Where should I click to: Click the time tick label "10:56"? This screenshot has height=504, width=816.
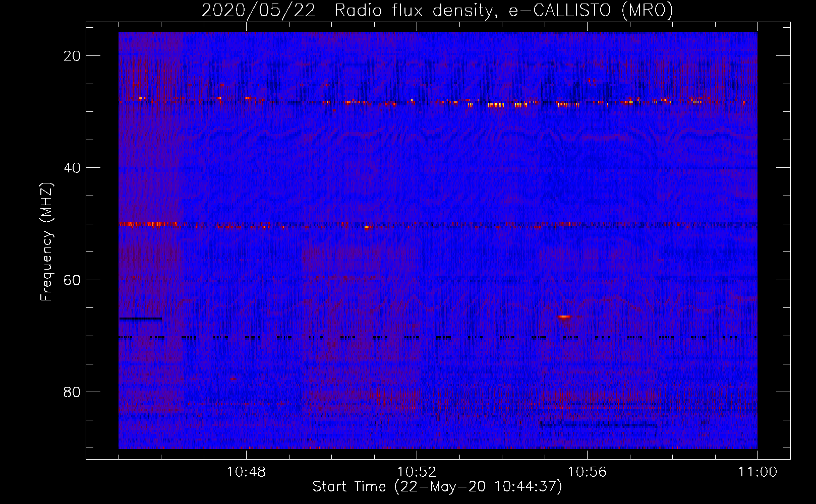[587, 472]
